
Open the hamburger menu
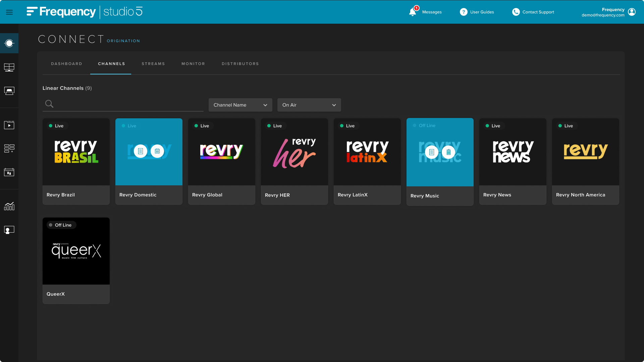tap(9, 12)
